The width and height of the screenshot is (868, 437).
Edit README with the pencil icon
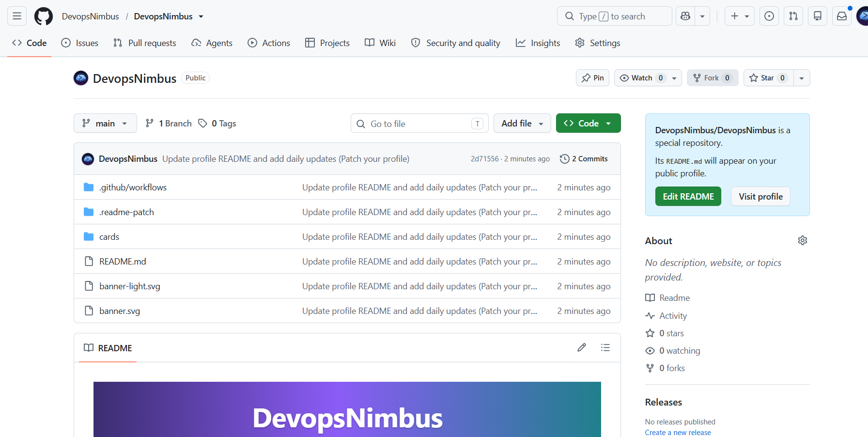tap(582, 347)
